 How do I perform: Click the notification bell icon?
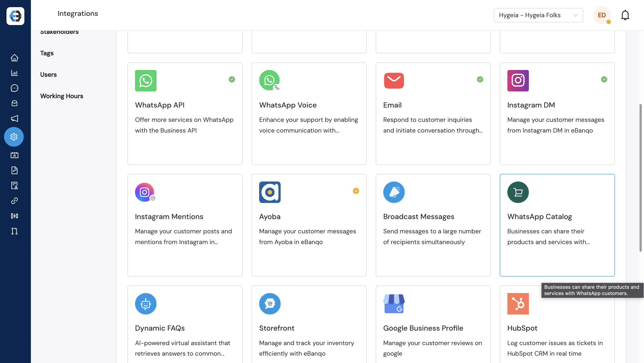click(x=625, y=15)
